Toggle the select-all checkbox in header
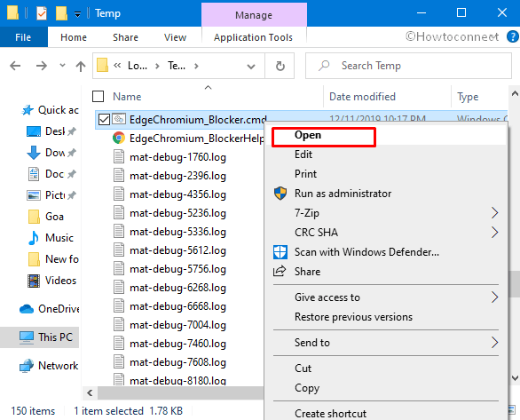 click(98, 97)
